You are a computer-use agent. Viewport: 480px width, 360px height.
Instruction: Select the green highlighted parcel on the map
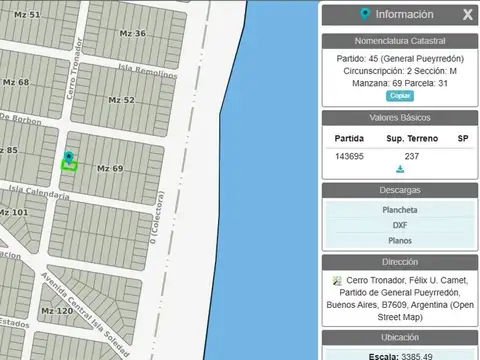(69, 166)
